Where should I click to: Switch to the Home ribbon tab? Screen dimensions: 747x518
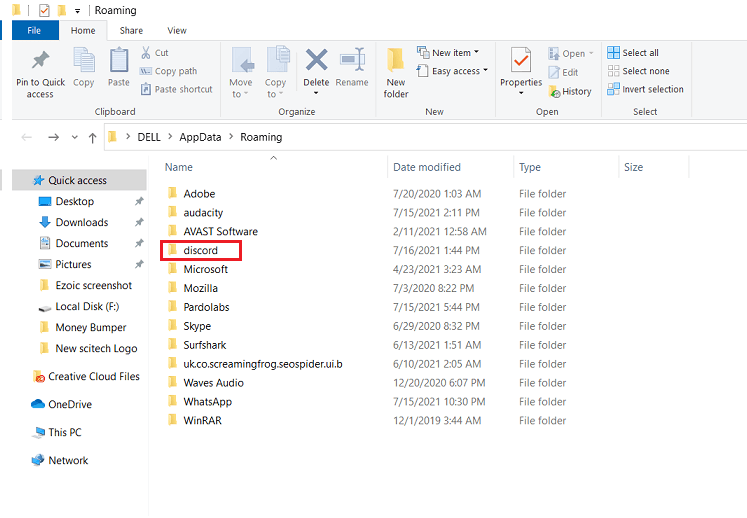(x=83, y=30)
